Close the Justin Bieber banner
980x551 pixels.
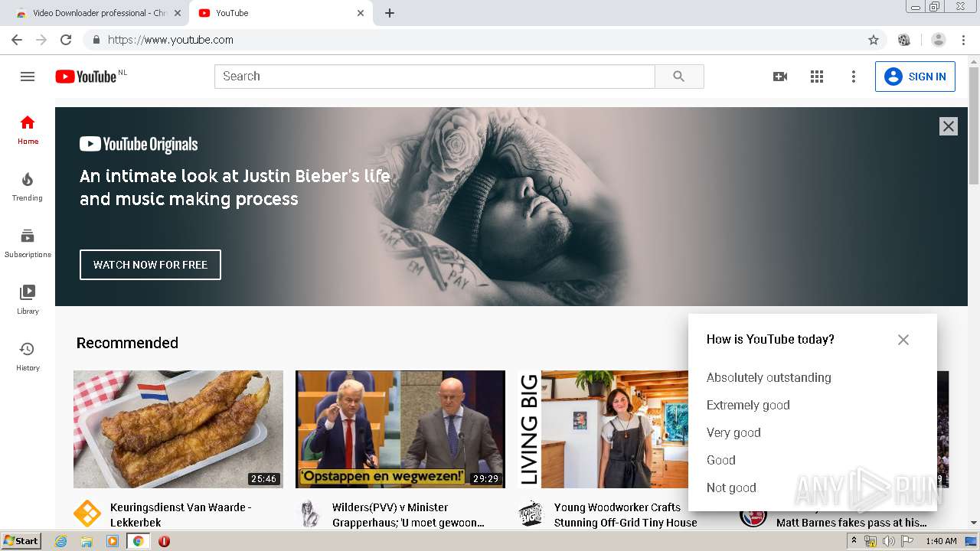pyautogui.click(x=949, y=126)
